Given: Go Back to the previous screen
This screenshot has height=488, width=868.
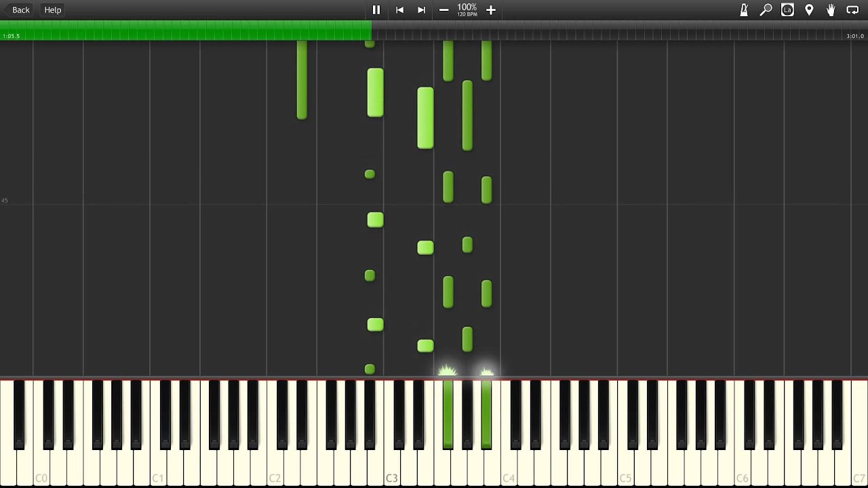Looking at the screenshot, I should pos(20,10).
